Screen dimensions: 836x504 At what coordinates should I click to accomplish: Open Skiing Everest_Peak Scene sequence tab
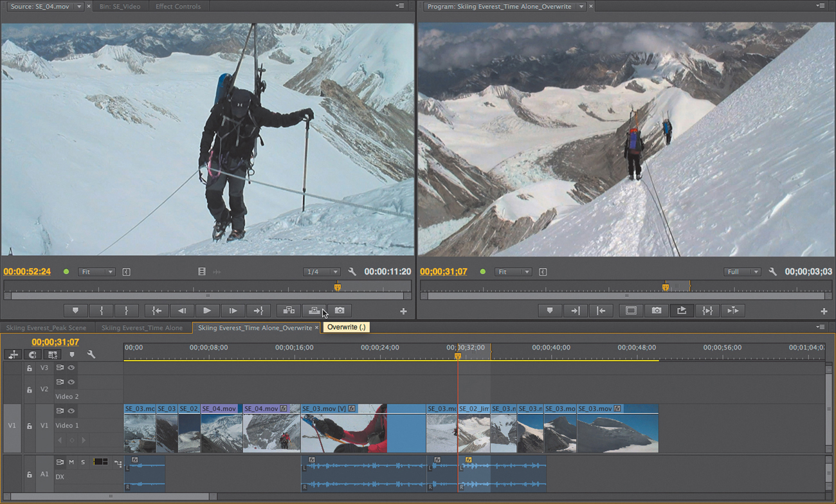pyautogui.click(x=46, y=328)
